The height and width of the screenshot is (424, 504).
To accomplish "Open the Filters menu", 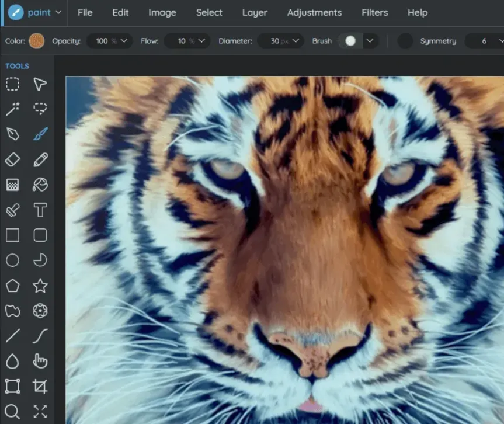I will point(374,12).
